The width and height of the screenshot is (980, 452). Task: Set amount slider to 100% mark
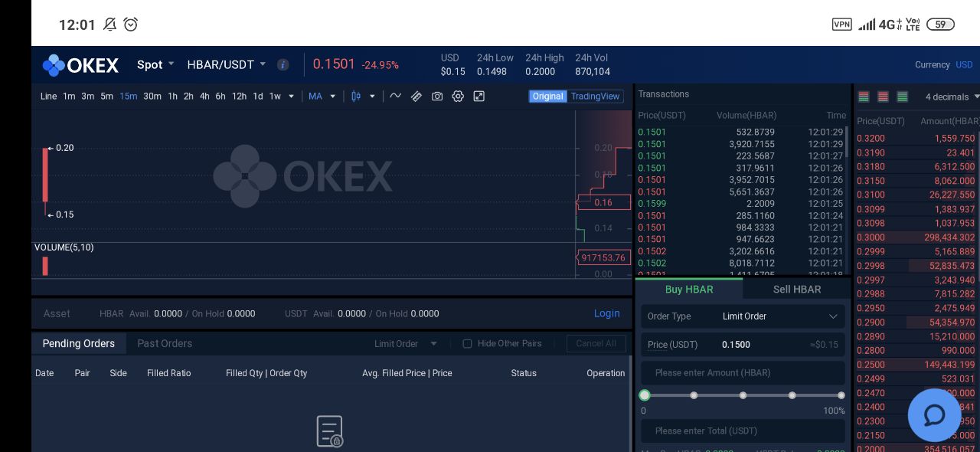(841, 395)
